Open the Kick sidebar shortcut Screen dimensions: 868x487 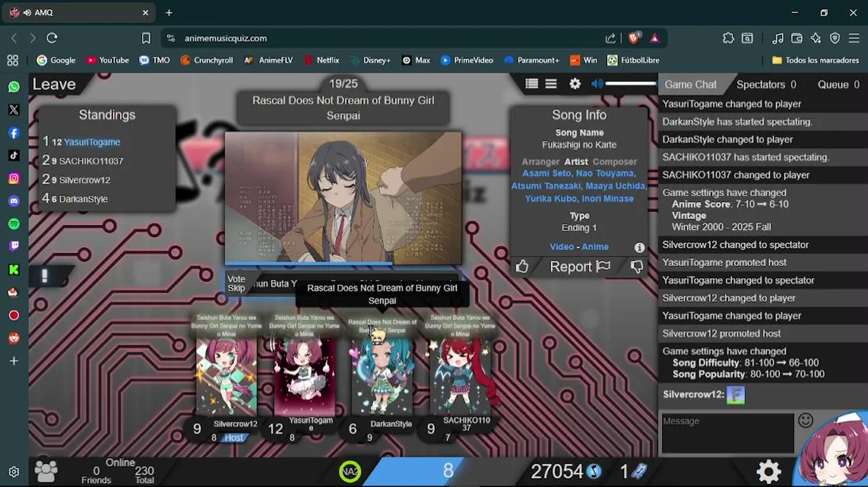pos(14,270)
